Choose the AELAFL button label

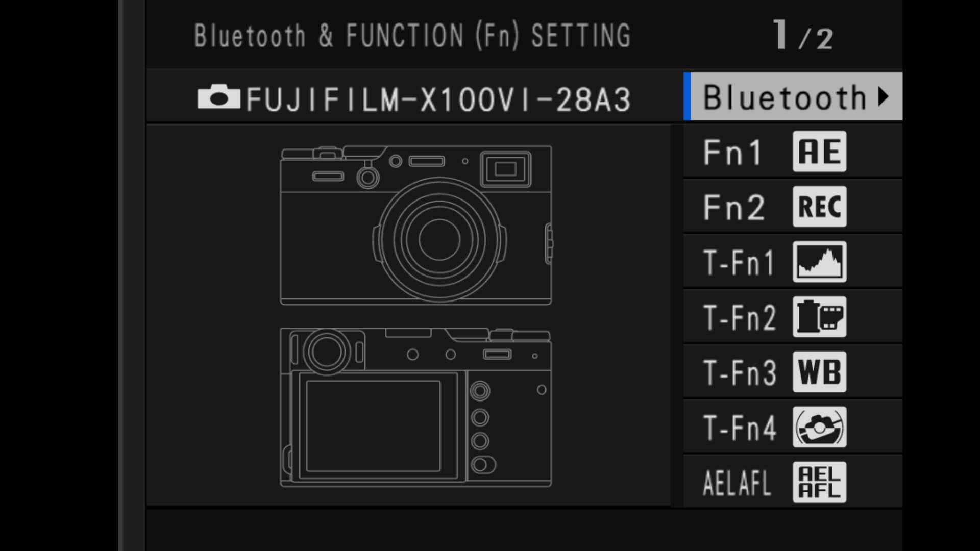(737, 483)
